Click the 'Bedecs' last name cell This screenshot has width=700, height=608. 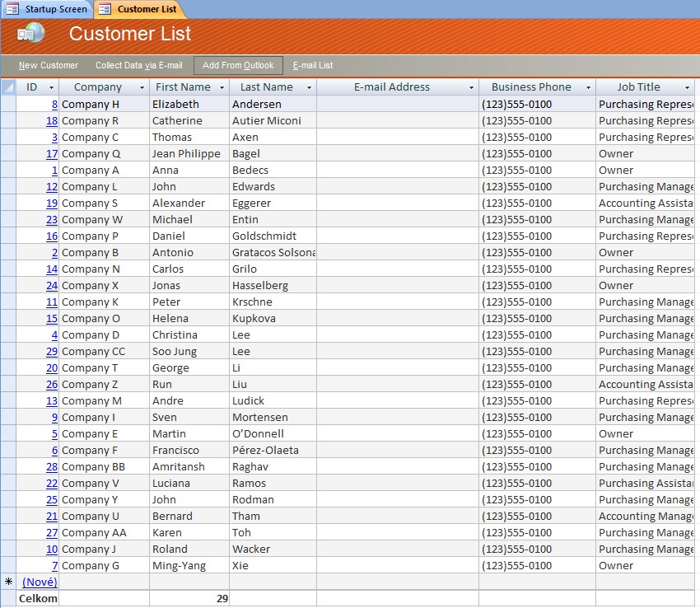273,171
